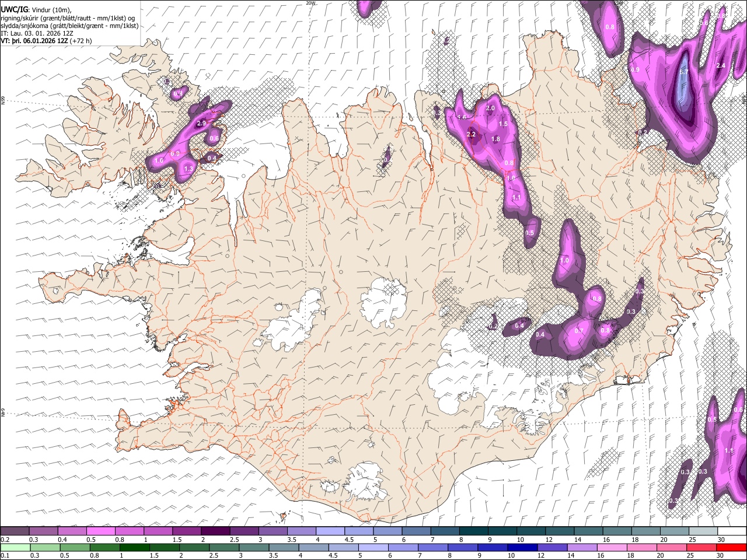Click the upper scale swatch above 7
Viewport: 747px width, 560px height.
445,531
